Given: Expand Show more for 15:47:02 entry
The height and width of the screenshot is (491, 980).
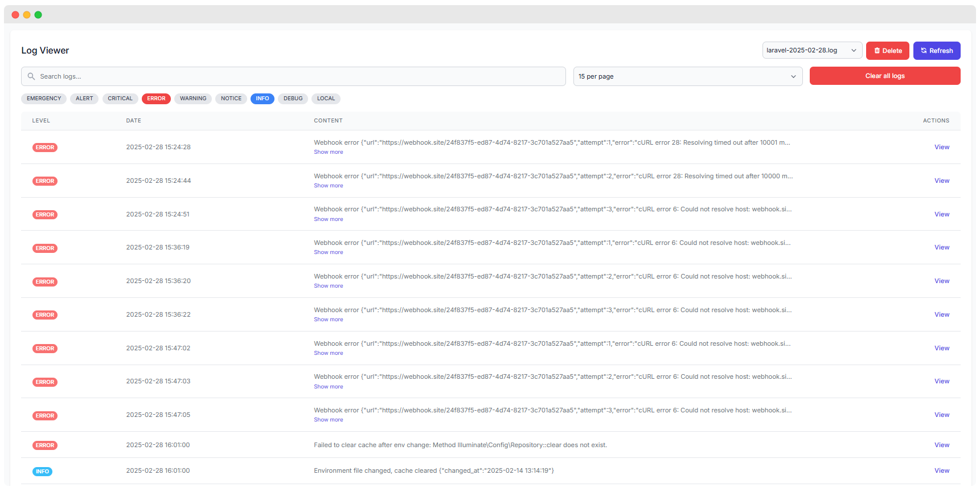Looking at the screenshot, I should tap(329, 353).
